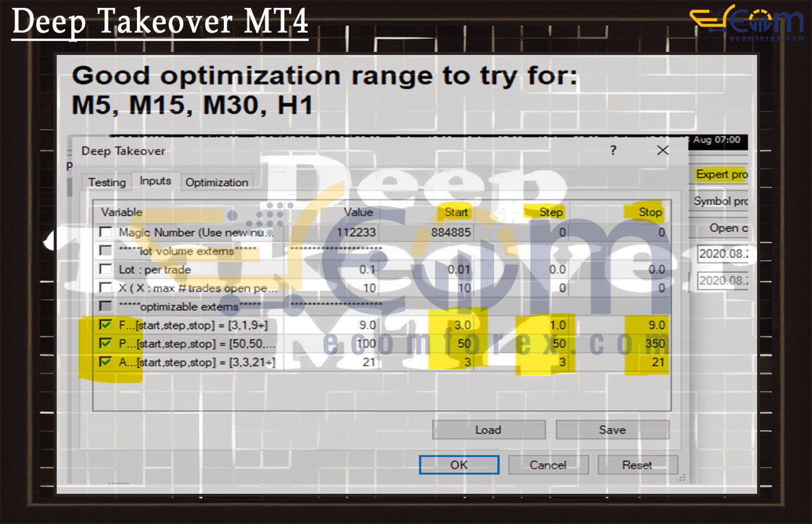Image resolution: width=812 pixels, height=524 pixels.
Task: Switch to the Testing tab
Action: 107,182
